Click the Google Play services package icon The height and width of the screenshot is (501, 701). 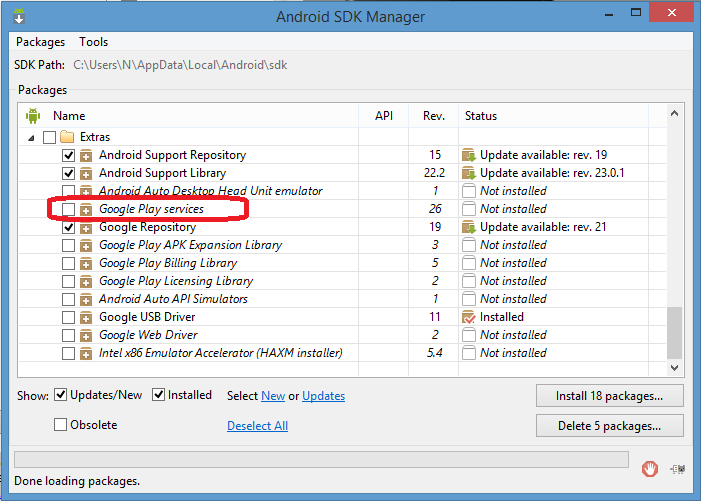86,209
